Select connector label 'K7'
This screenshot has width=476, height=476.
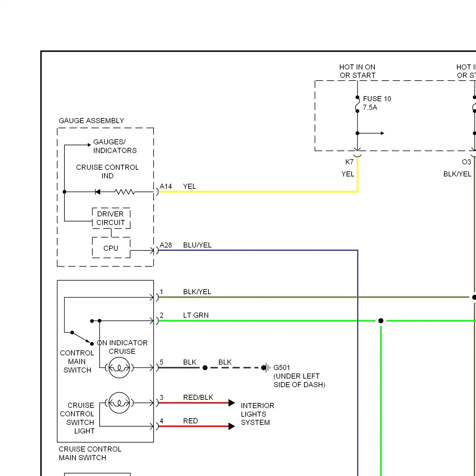349,162
